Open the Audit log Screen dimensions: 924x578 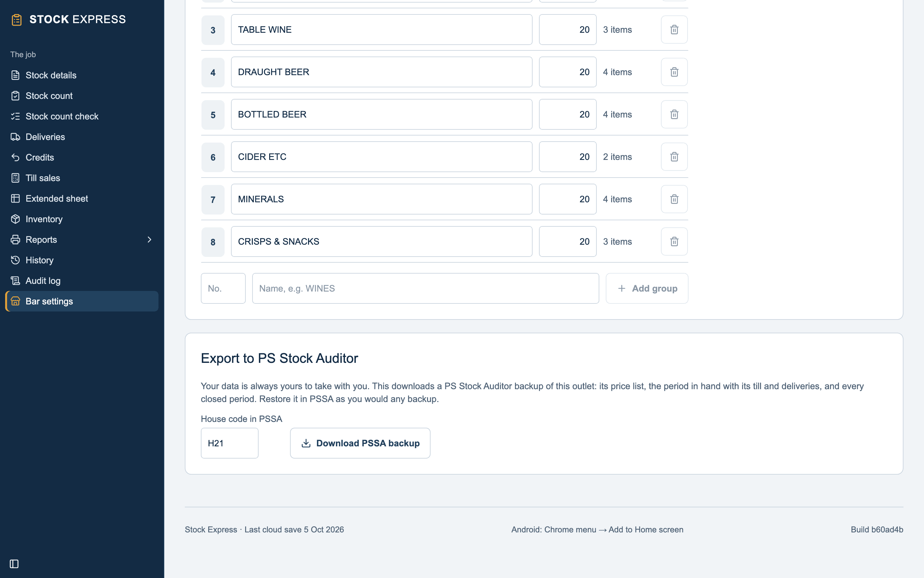pyautogui.click(x=82, y=281)
